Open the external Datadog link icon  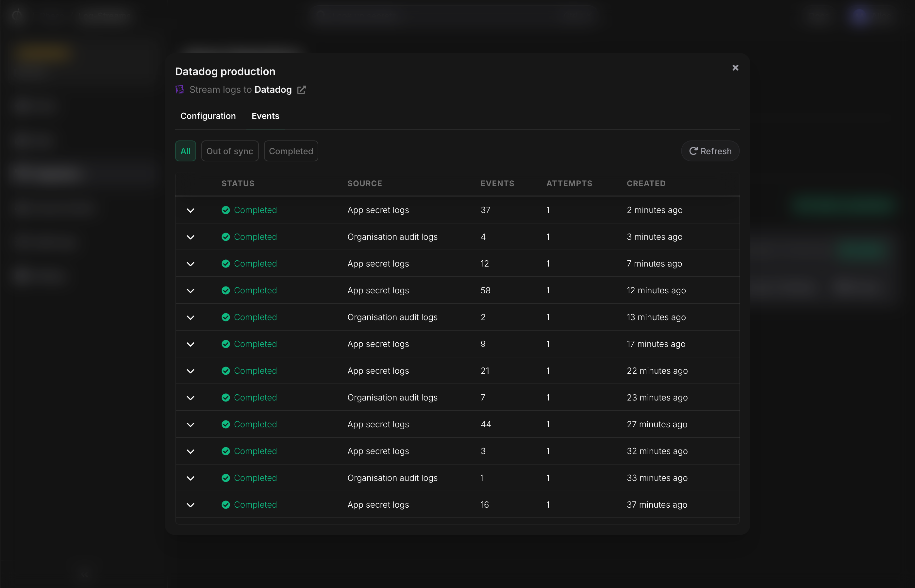[301, 90]
